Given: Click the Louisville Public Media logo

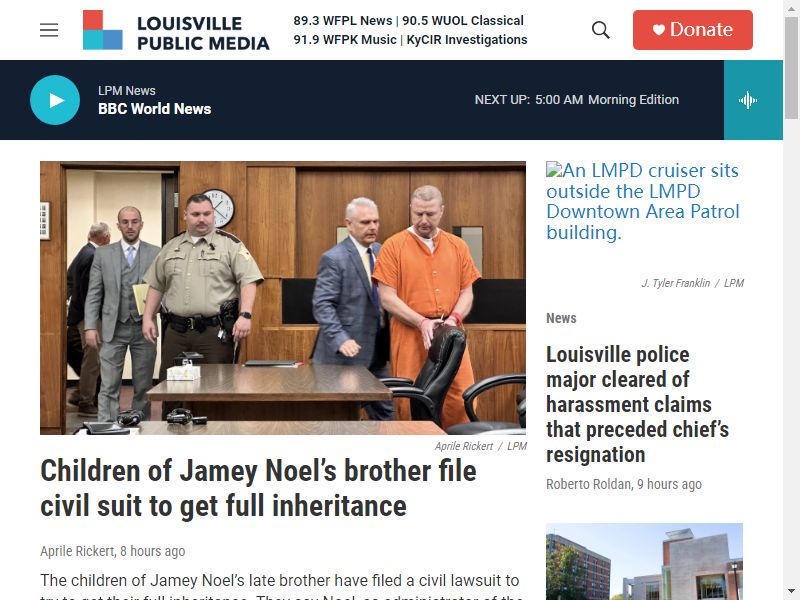Looking at the screenshot, I should [176, 30].
